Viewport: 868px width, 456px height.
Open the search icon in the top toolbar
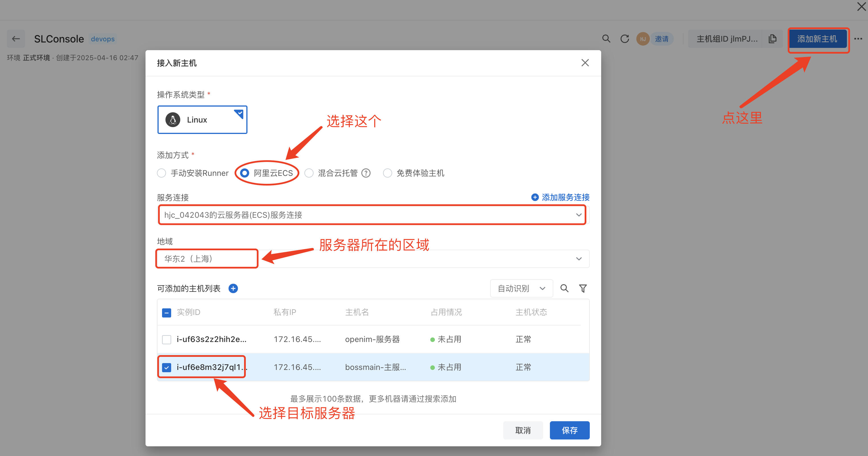[606, 39]
